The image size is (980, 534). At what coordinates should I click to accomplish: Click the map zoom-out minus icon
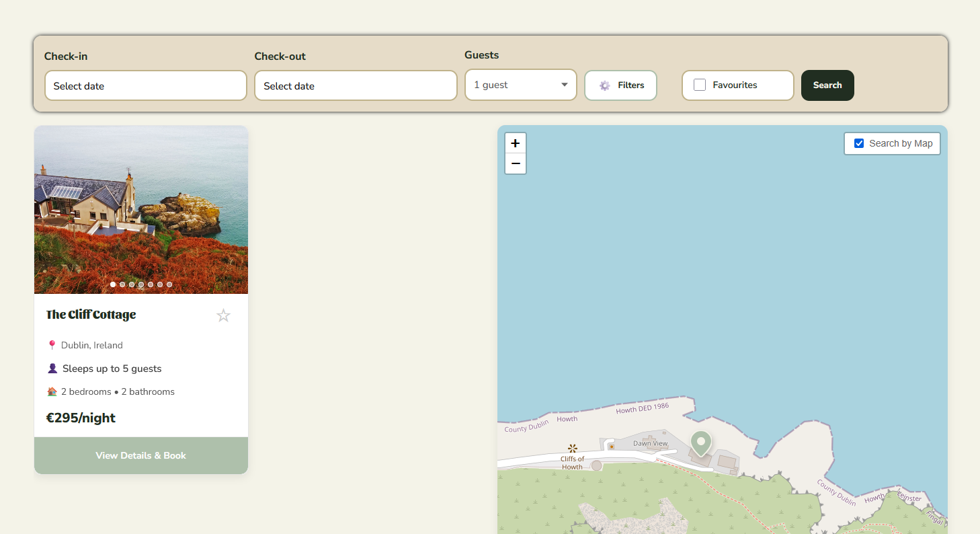click(515, 163)
